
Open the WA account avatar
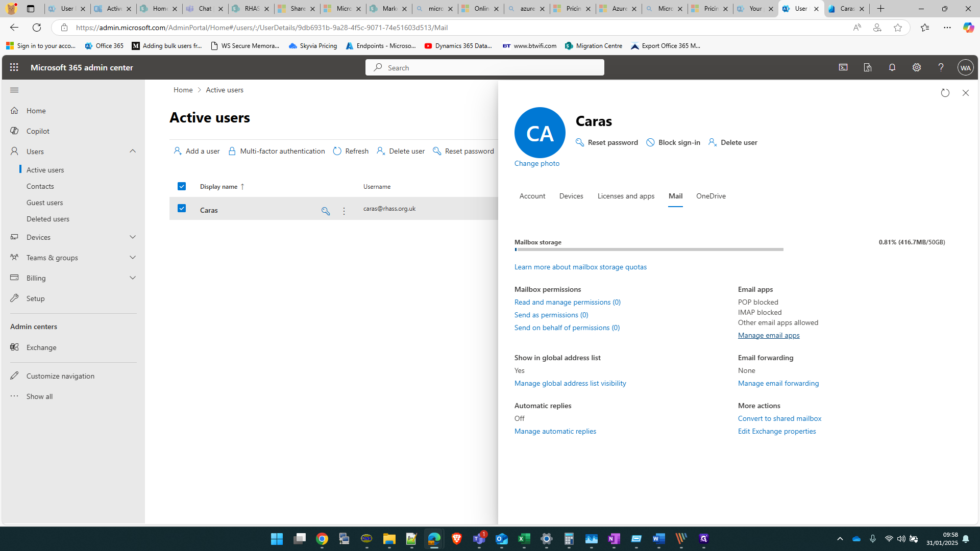[966, 67]
